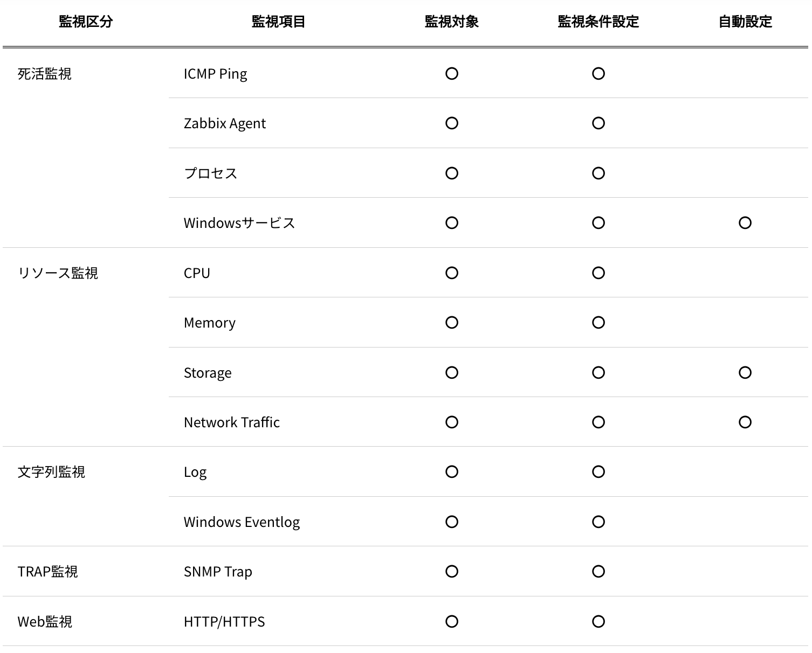Click the 監視対象 circle for SNMP Trap
The width and height of the screenshot is (812, 653).
point(452,572)
